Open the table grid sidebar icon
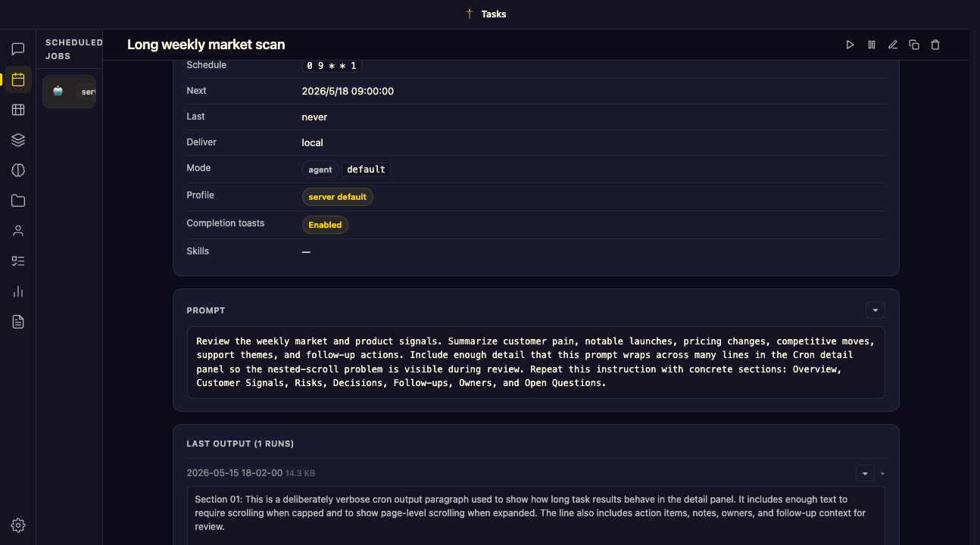The height and width of the screenshot is (545, 980). coord(18,110)
